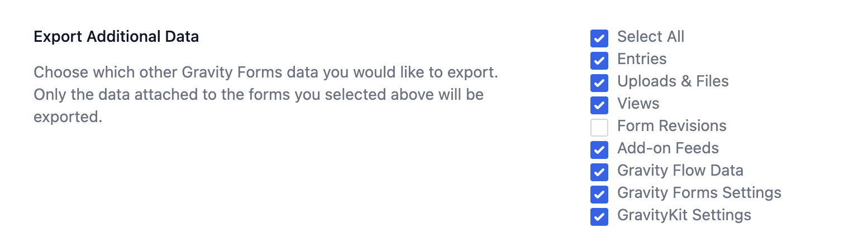Viewport: 868px width, 252px height.
Task: Click the "Select All" label text
Action: pyautogui.click(x=650, y=37)
